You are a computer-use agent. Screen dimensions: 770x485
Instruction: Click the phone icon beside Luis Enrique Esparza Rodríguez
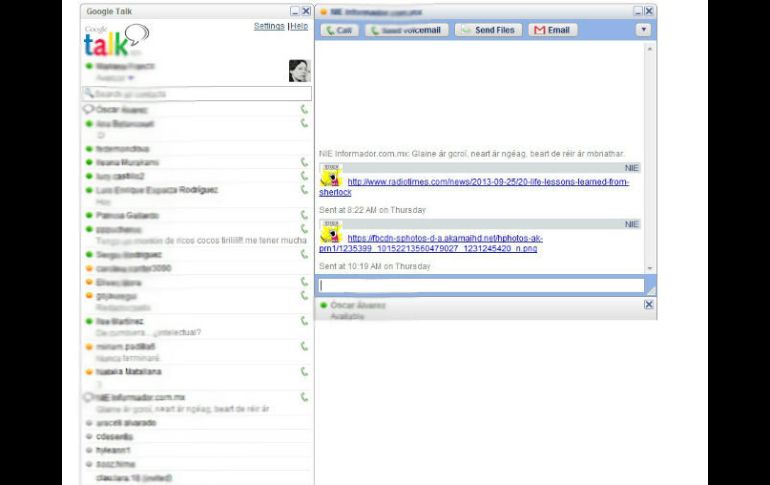(304, 189)
